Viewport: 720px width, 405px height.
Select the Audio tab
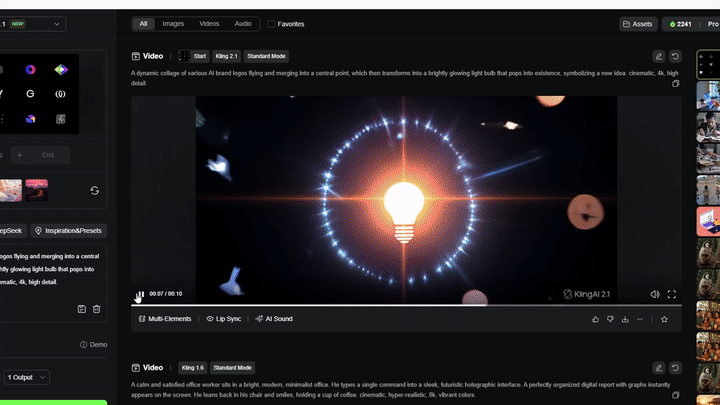click(x=243, y=23)
